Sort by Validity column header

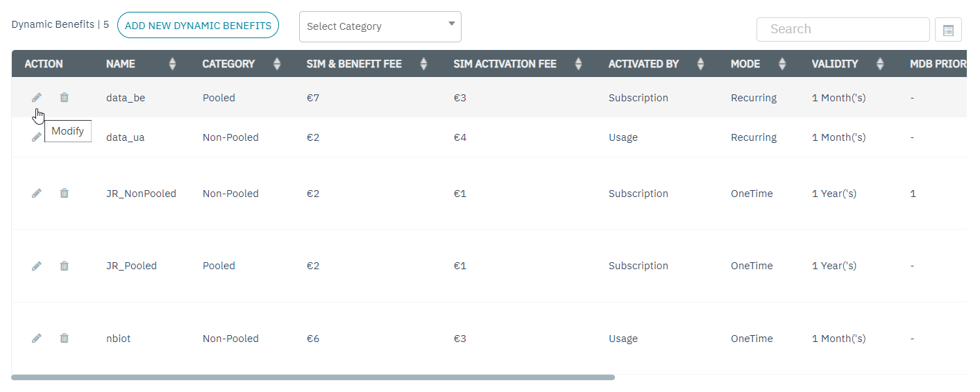pos(880,64)
